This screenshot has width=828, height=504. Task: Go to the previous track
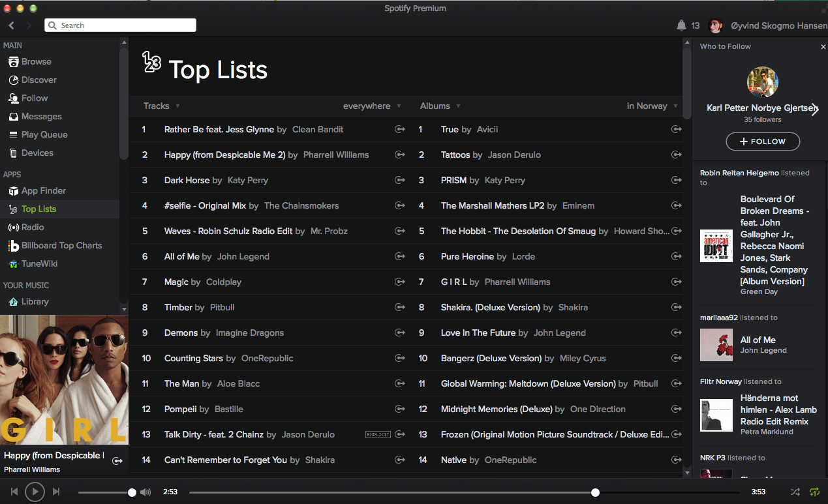(x=14, y=492)
